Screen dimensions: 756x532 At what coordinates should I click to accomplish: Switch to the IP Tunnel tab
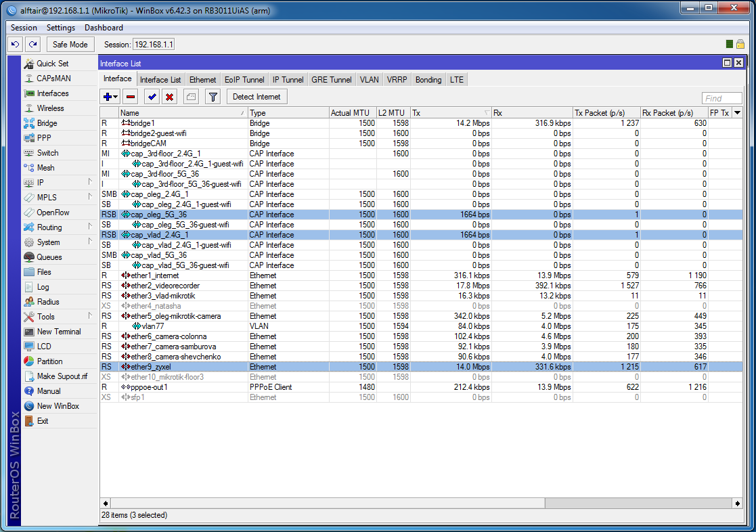click(x=288, y=80)
